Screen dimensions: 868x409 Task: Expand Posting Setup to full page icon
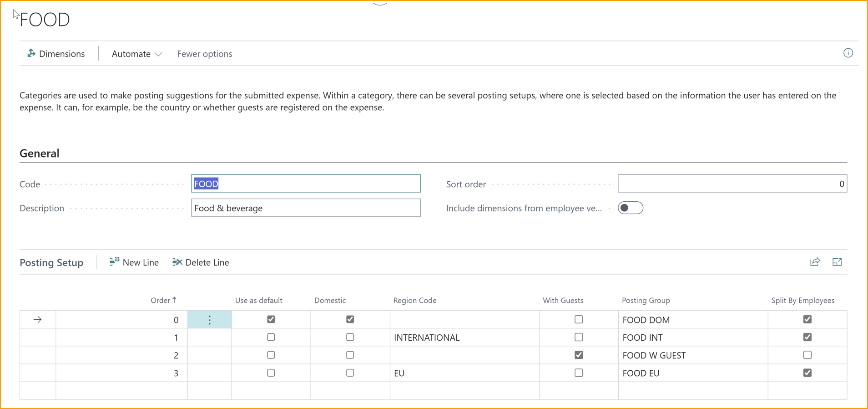(837, 262)
